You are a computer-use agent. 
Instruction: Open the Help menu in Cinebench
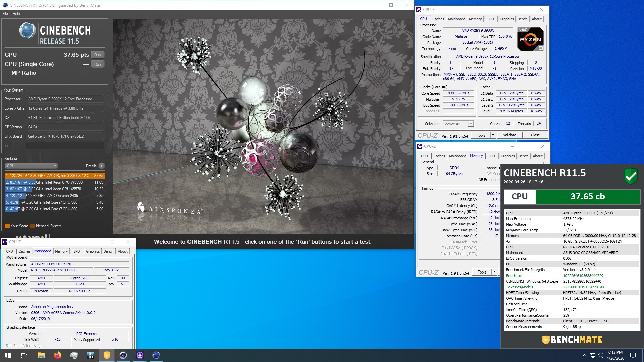[x=16, y=14]
